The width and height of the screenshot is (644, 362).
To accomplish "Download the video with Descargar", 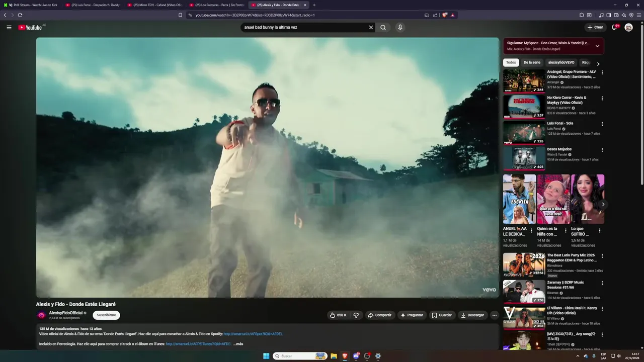I will 472,315.
